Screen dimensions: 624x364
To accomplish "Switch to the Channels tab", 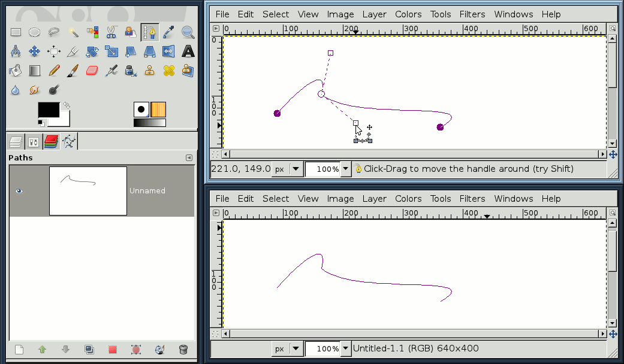I will [x=52, y=141].
